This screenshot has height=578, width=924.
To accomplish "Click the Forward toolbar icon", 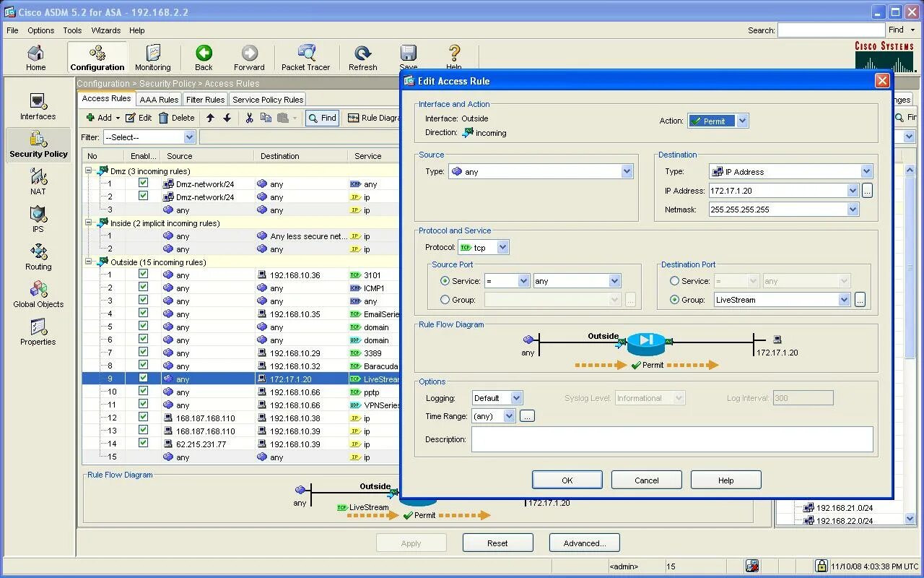I will click(x=249, y=57).
